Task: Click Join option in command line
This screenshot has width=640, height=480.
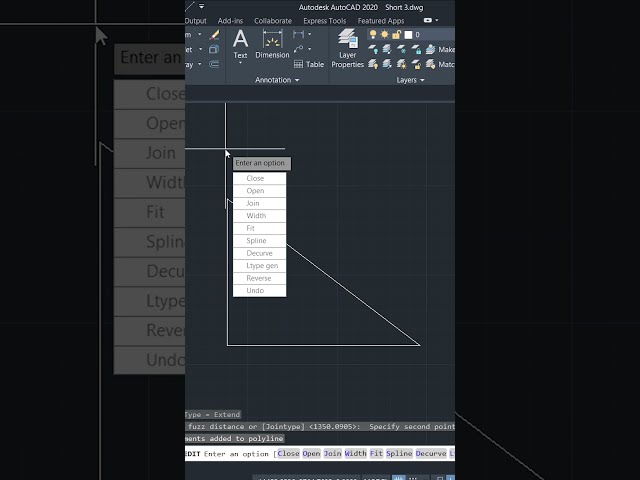Action: point(333,453)
